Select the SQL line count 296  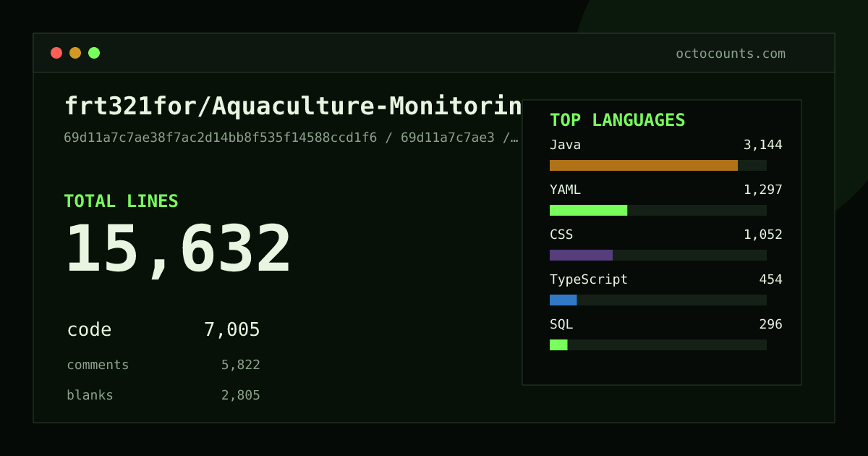point(770,324)
